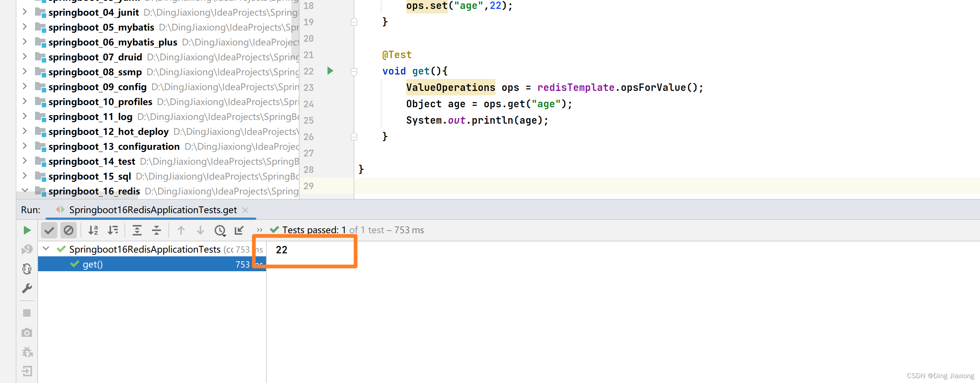
Task: Click fold end marker at line 26
Action: pyautogui.click(x=354, y=136)
